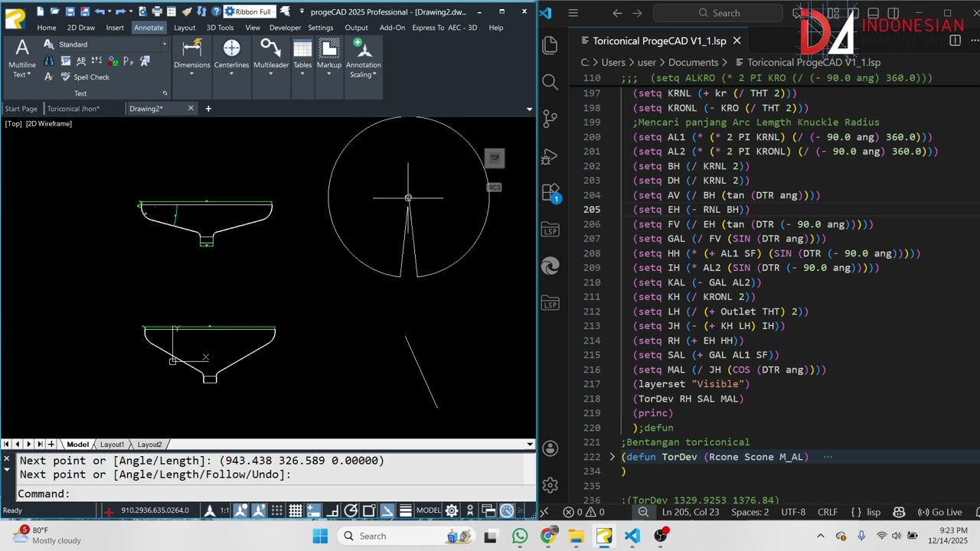
Task: Click the TOP face of the view cube
Action: (x=494, y=158)
